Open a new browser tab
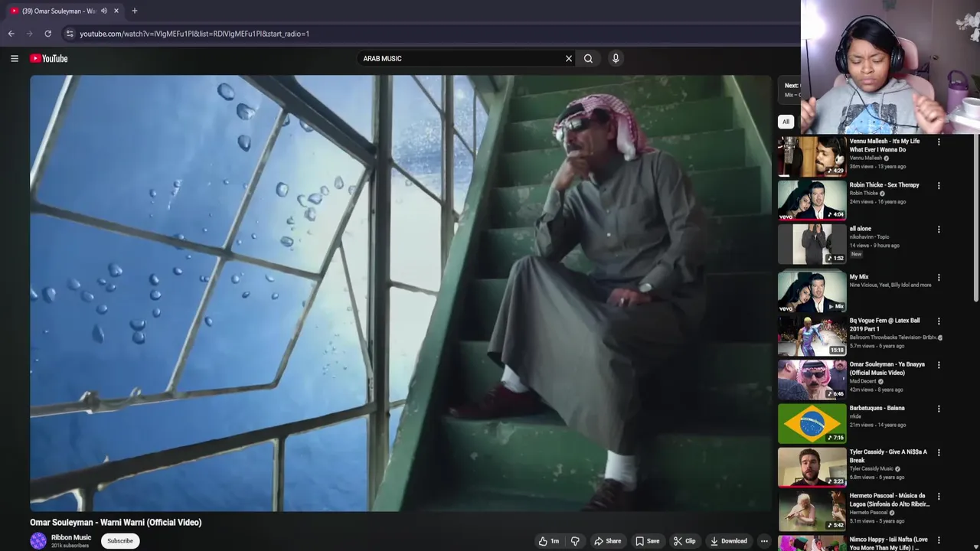 point(135,11)
